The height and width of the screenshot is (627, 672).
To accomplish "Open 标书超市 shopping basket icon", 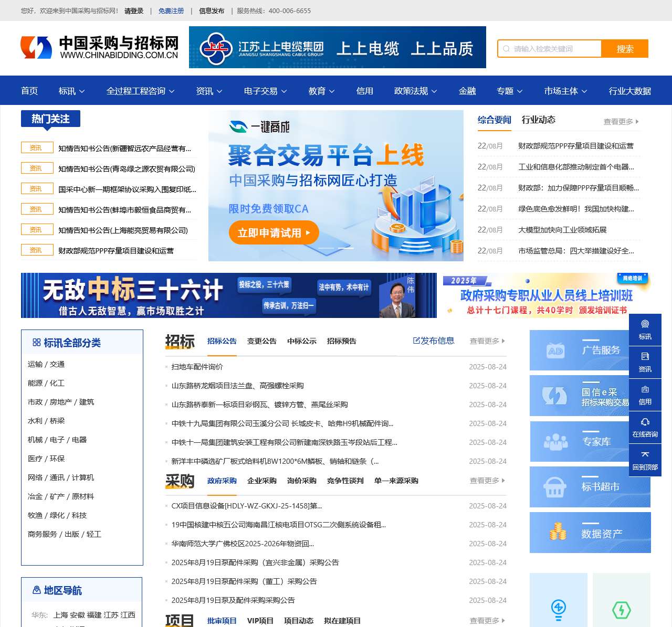I will tap(556, 486).
